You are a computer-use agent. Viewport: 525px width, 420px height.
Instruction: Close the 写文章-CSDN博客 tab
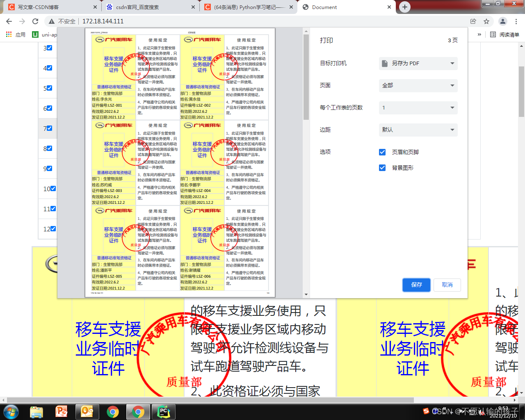tap(95, 7)
